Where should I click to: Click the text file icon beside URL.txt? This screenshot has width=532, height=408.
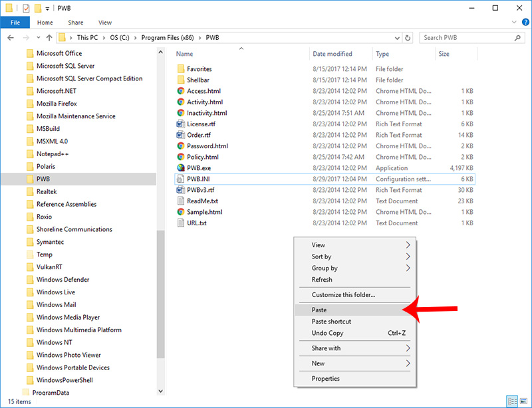181,223
